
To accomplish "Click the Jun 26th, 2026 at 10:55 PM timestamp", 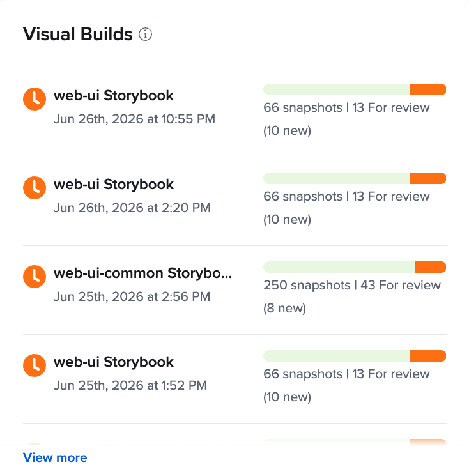I will (134, 119).
